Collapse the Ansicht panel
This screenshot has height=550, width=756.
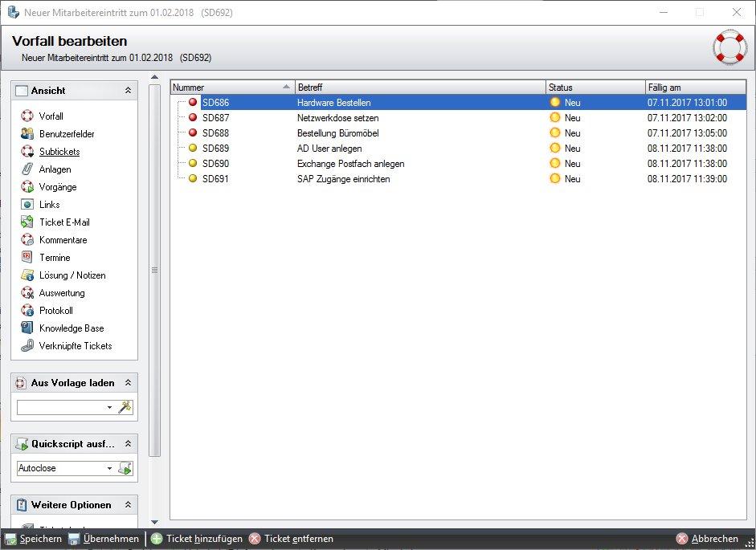point(128,91)
